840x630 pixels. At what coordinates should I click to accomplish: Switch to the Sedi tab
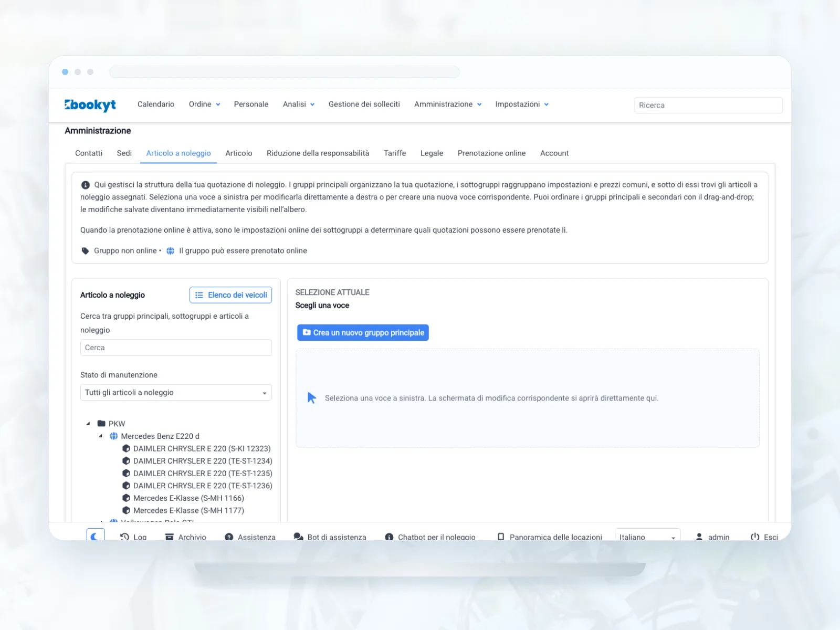click(124, 153)
